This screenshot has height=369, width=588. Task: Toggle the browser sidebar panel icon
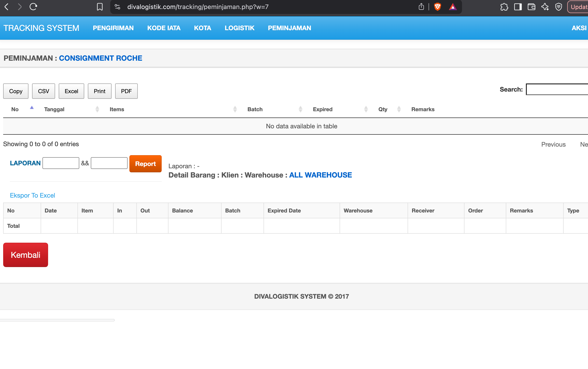pyautogui.click(x=518, y=7)
